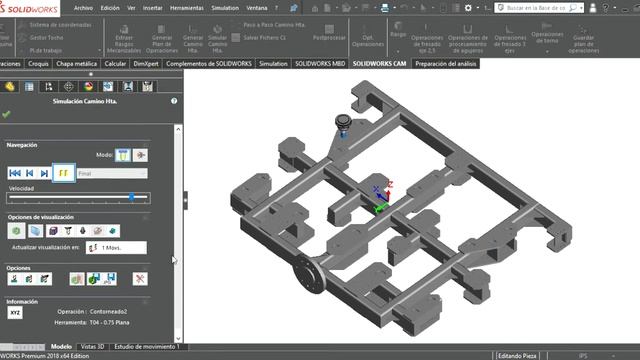Open the DimXpertManager crosshair tab icon
The height and width of the screenshot is (360, 640).
click(x=69, y=87)
